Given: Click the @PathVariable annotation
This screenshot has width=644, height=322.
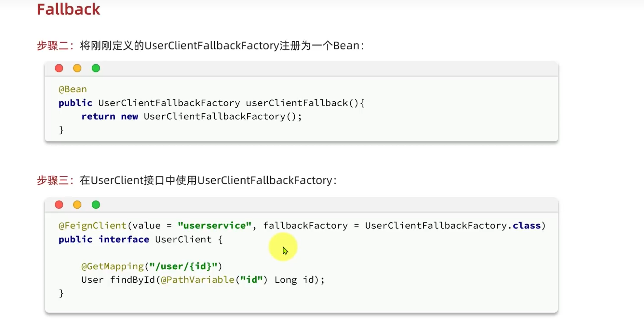Looking at the screenshot, I should coord(197,280).
